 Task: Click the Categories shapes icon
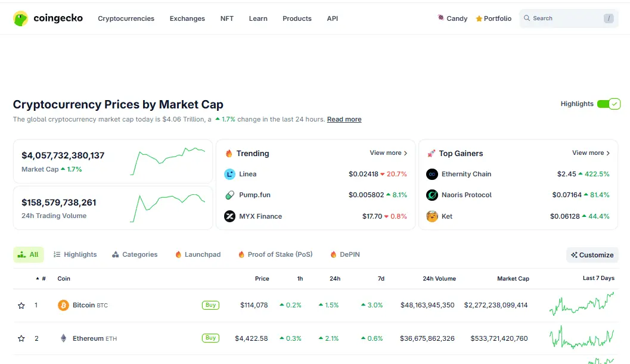click(115, 254)
